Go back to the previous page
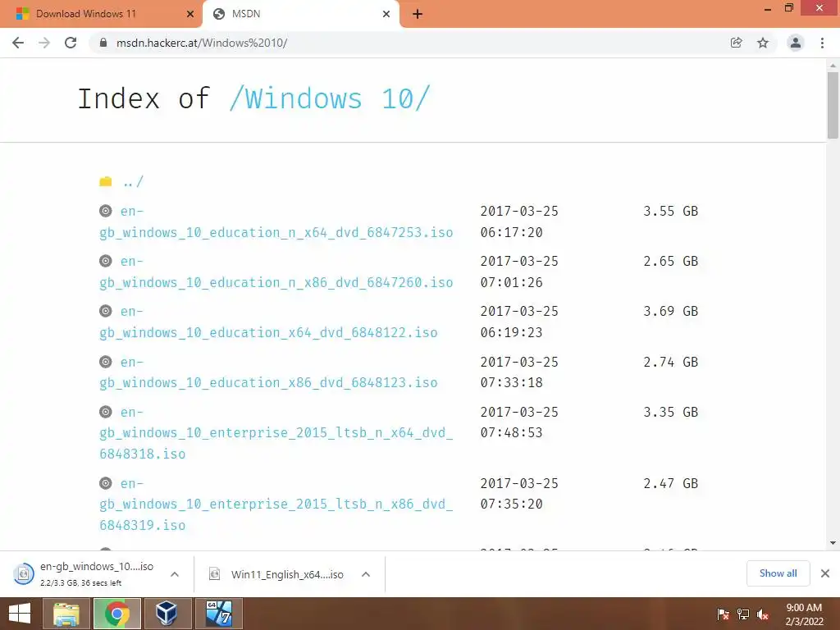Image resolution: width=840 pixels, height=630 pixels. 18,43
